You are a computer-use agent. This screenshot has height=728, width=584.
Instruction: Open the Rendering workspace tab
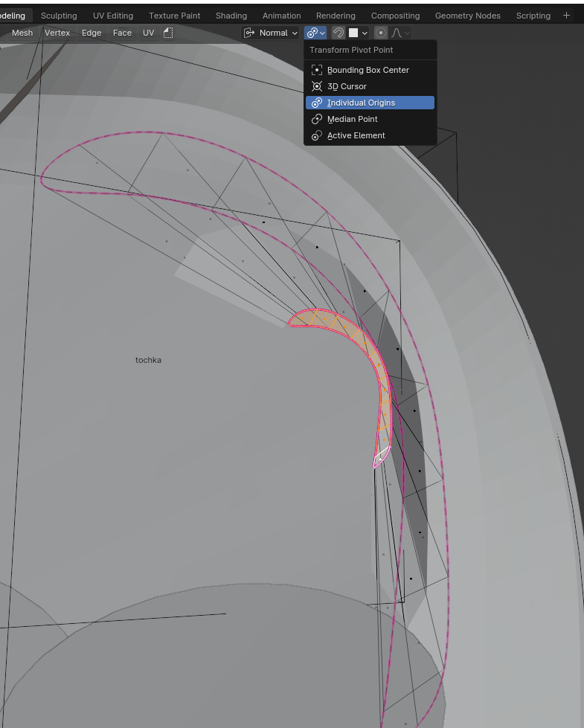336,16
